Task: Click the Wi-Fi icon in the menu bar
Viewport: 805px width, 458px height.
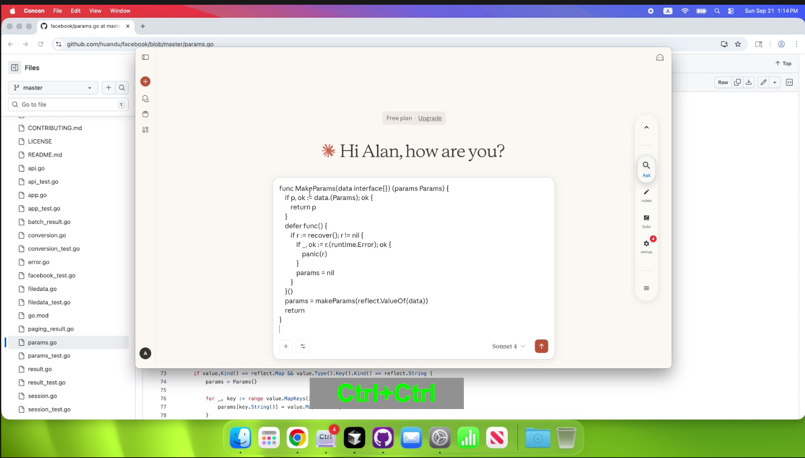Action: point(684,11)
